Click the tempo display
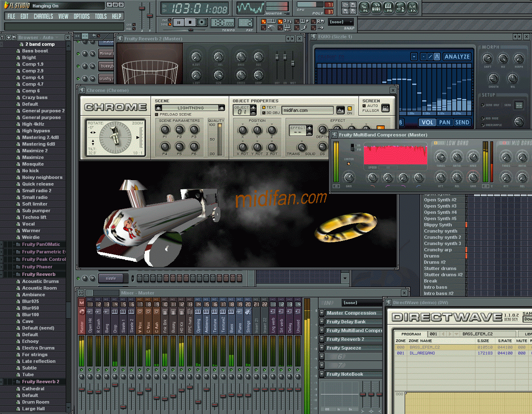Image resolution: width=532 pixels, height=414 pixels. click(223, 23)
